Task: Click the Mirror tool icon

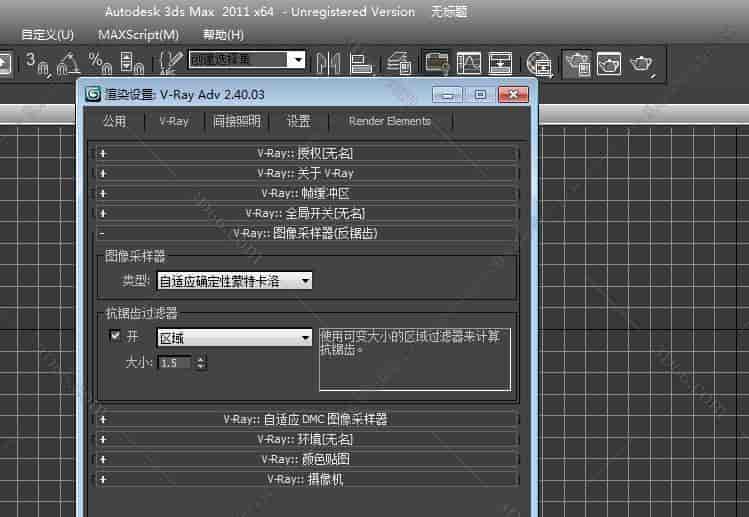Action: tap(328, 62)
